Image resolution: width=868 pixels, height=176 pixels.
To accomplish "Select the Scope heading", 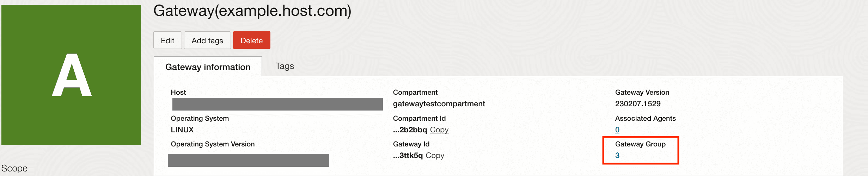I will click(x=14, y=168).
